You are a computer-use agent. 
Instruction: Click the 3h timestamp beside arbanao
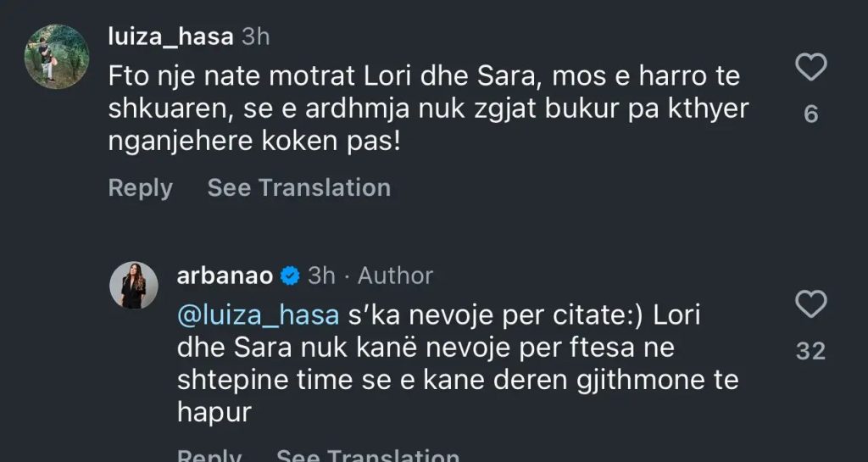(x=321, y=276)
